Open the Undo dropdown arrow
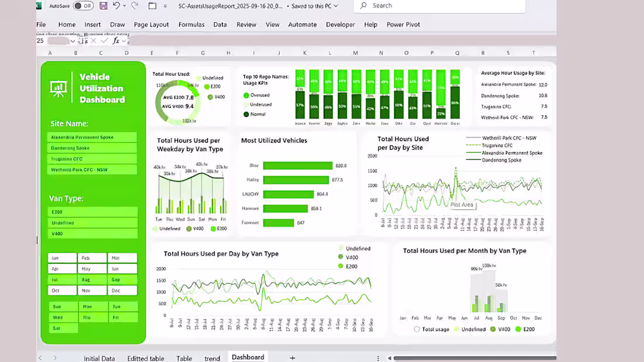The height and width of the screenshot is (362, 644). click(x=124, y=6)
